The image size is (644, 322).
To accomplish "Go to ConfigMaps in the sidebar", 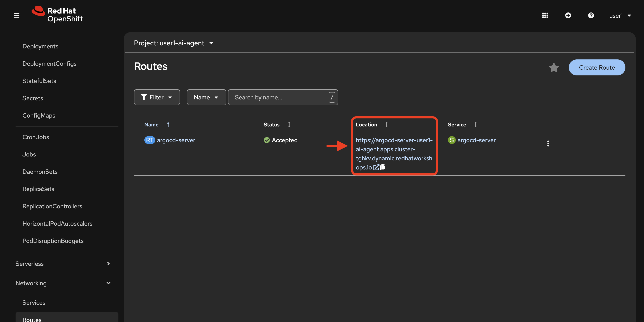I will tap(39, 115).
